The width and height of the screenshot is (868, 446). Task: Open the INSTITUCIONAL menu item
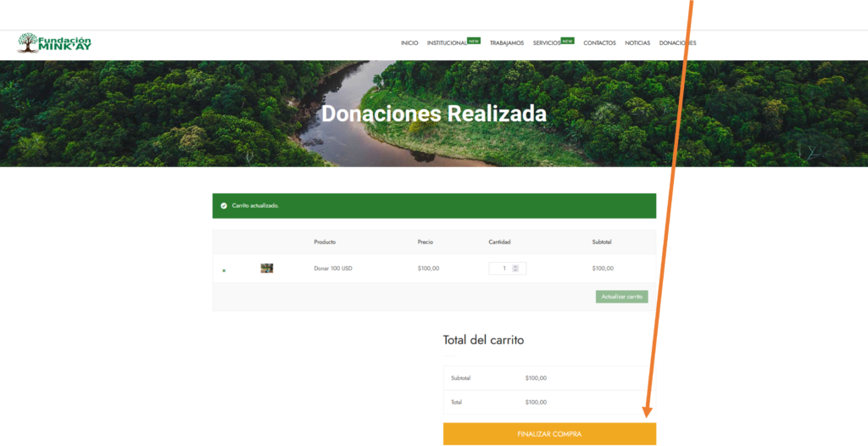448,43
